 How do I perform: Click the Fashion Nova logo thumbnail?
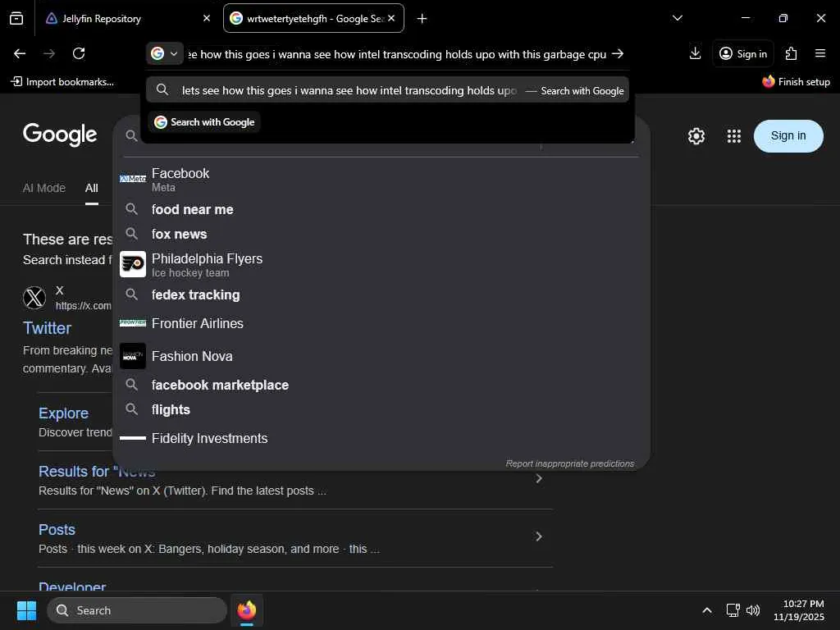pyautogui.click(x=132, y=356)
